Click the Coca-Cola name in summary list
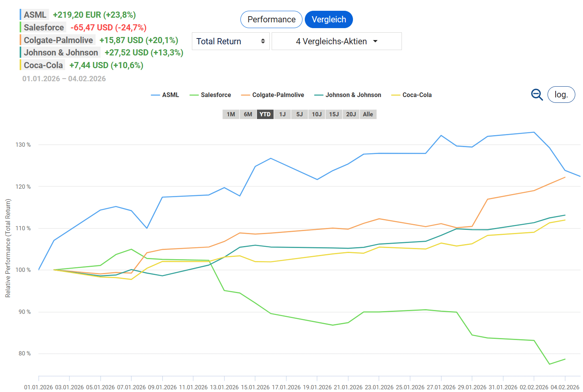Screen dimensions: 583x392 pos(43,65)
